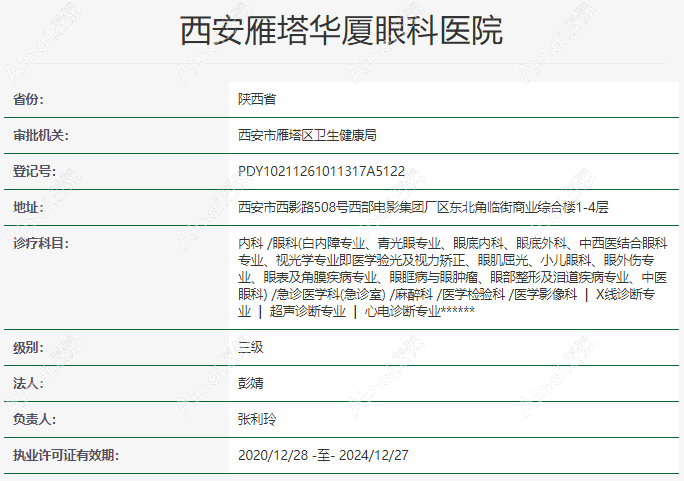This screenshot has width=684, height=481.
Task: Click the address starting with 西安市西影路508号
Action: pos(423,207)
